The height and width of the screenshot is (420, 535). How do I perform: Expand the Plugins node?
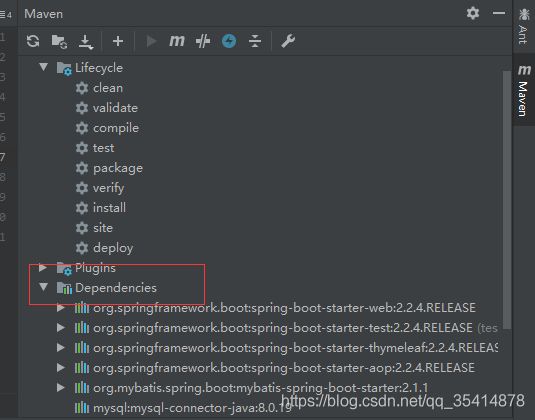point(43,267)
